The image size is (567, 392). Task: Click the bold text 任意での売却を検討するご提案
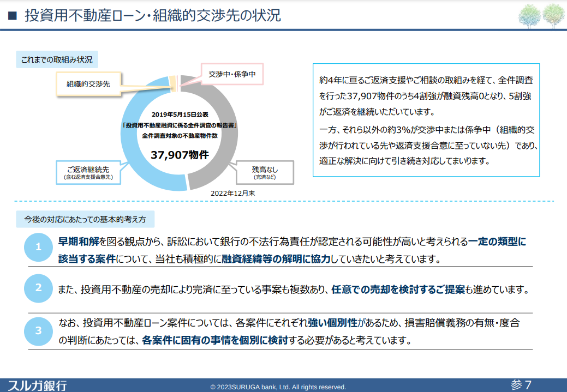tap(398, 290)
